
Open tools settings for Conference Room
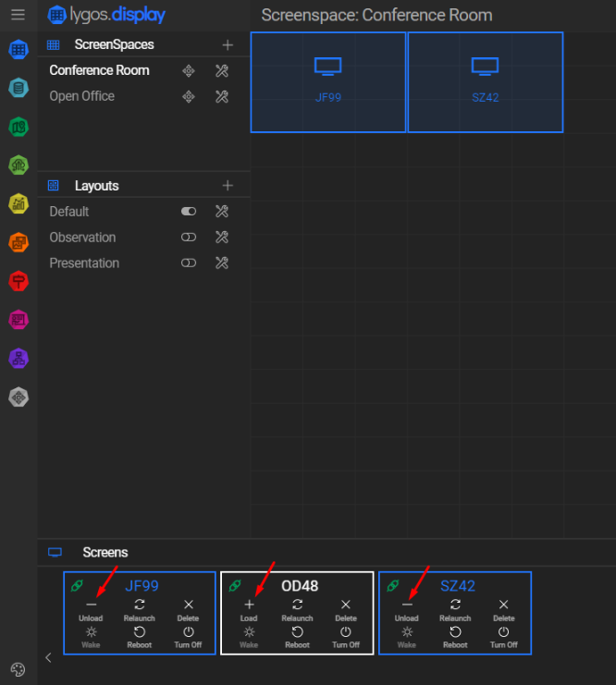pyautogui.click(x=222, y=71)
